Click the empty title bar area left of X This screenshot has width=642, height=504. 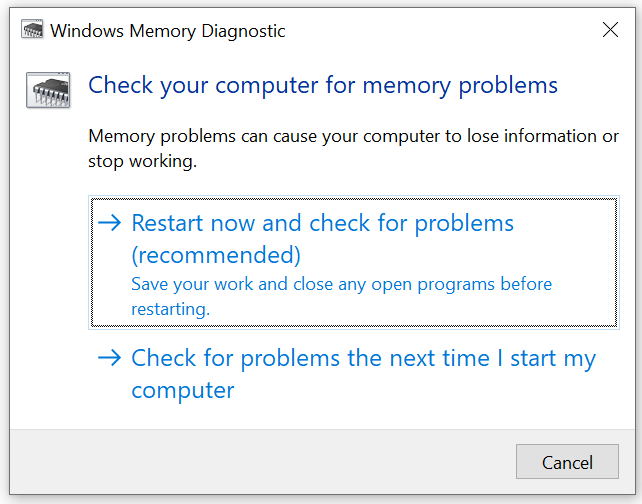[x=442, y=29]
